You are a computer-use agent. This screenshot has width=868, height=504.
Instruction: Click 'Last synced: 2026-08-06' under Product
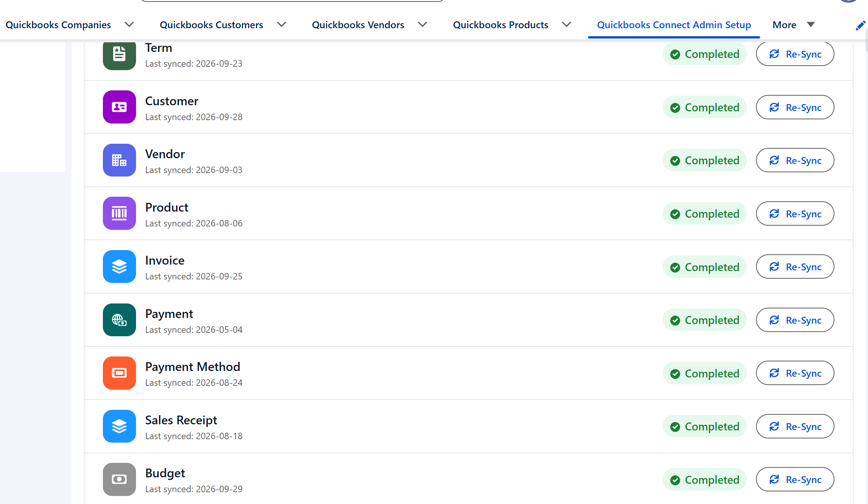coord(194,223)
